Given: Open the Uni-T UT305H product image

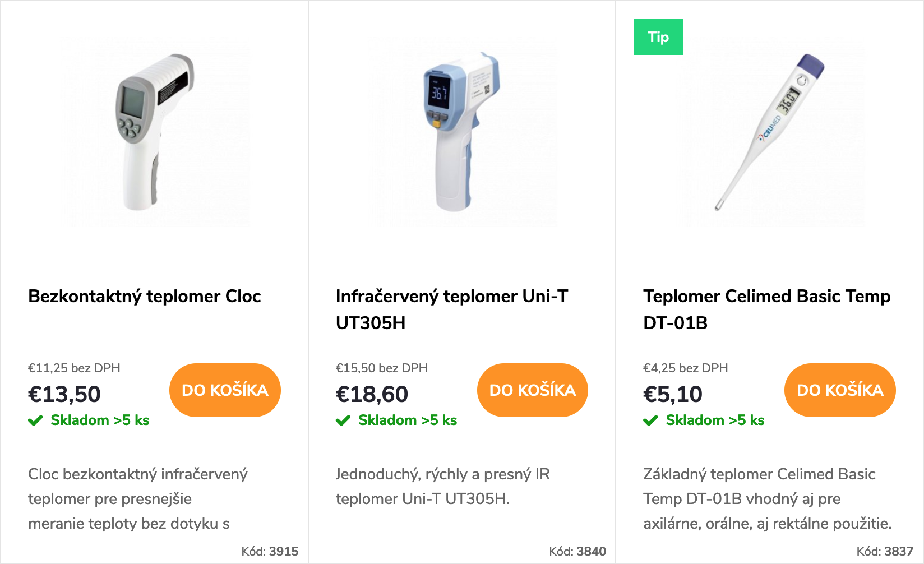Looking at the screenshot, I should 462,132.
